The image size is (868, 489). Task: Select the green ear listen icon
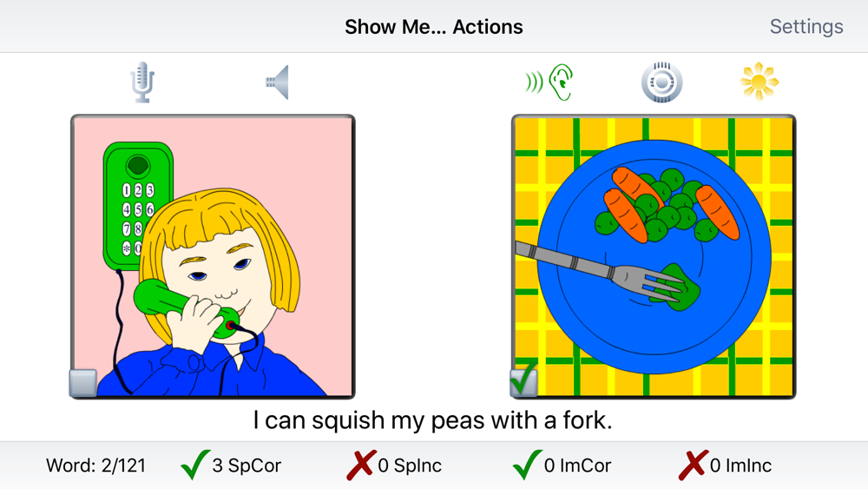[549, 82]
